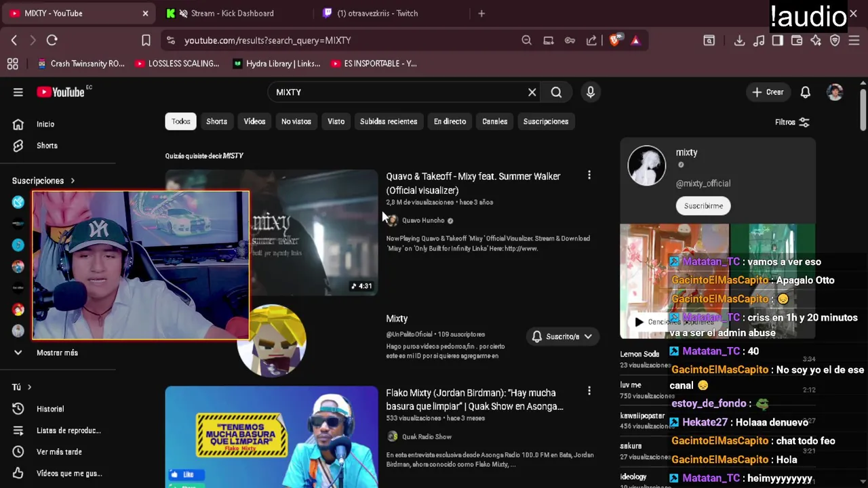
Task: Start voice search with the microphone
Action: (591, 92)
